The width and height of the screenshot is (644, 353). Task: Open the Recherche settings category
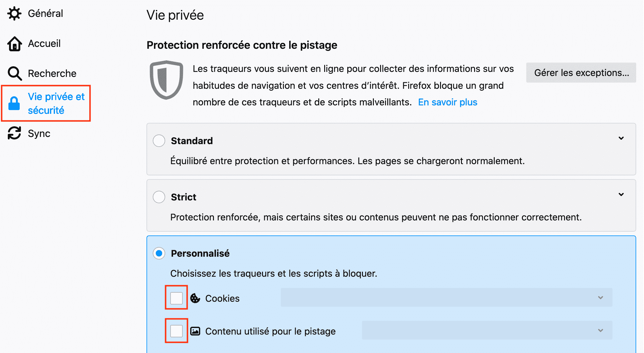[x=52, y=73]
